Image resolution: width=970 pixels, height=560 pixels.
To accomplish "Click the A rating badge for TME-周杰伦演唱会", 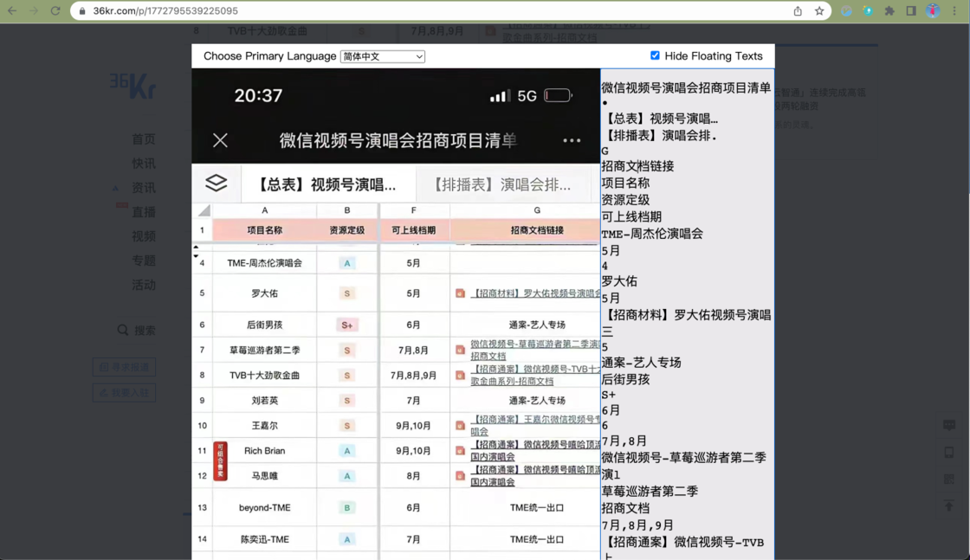I will point(347,263).
